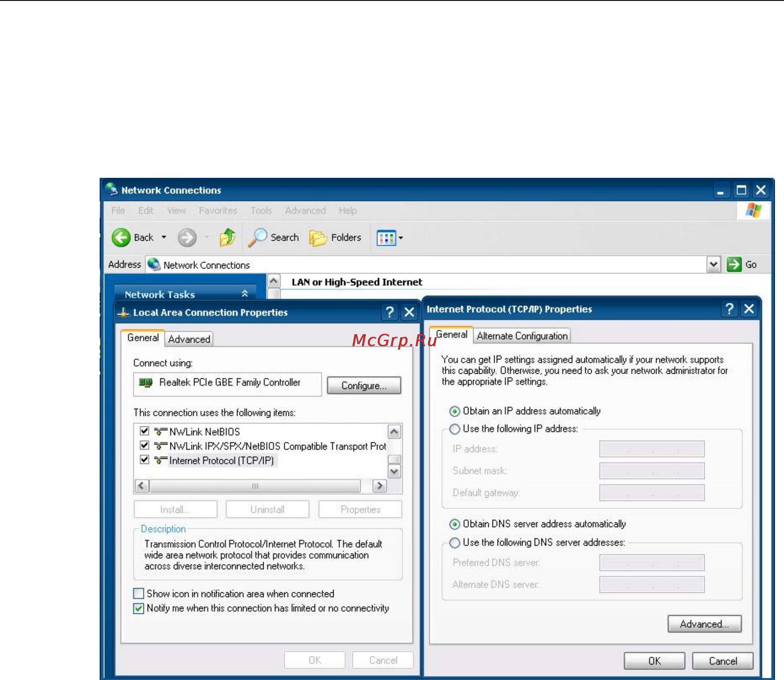The image size is (784, 680).
Task: Click the green Go arrow icon
Action: pos(734,264)
